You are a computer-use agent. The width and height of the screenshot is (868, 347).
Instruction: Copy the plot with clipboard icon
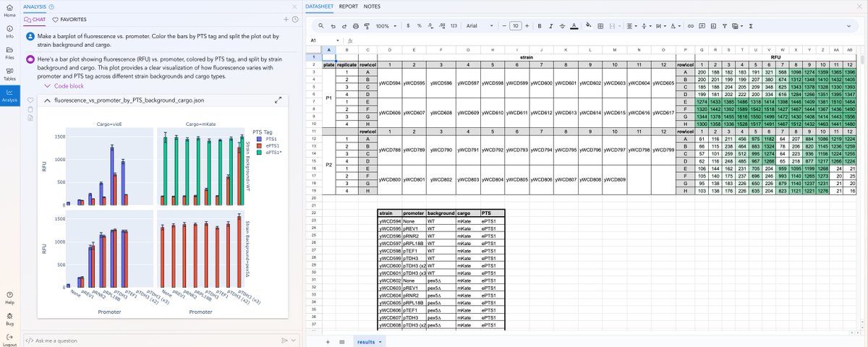click(x=30, y=109)
